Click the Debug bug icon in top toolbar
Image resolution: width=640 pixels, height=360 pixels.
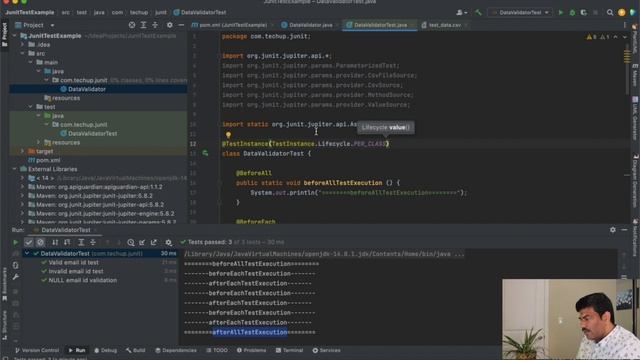pyautogui.click(x=572, y=13)
